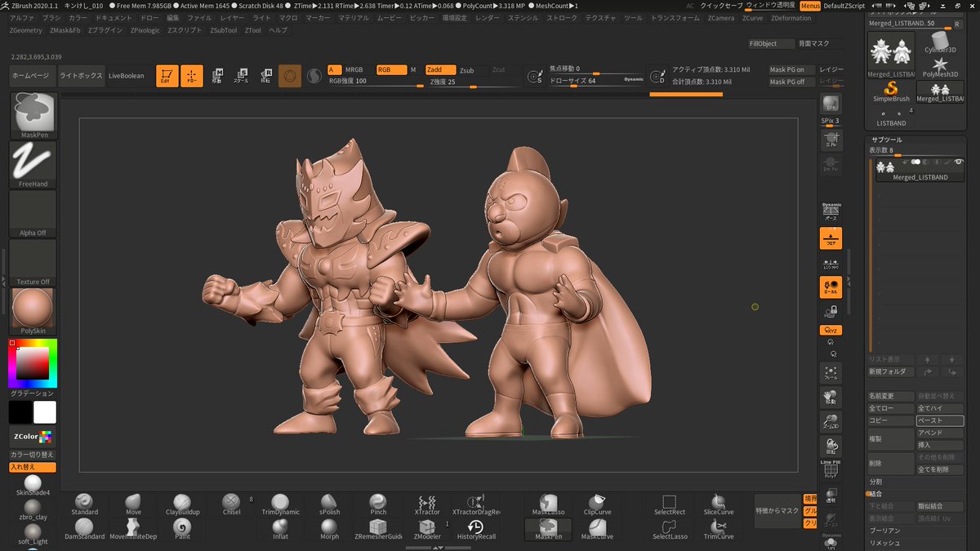Image resolution: width=980 pixels, height=551 pixels.
Task: Expand the 分割 (Split) section
Action: (x=875, y=482)
